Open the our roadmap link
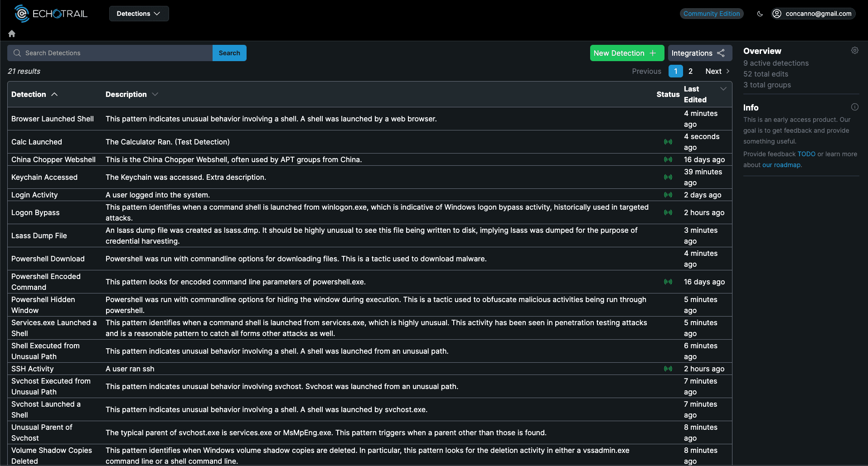868x466 pixels. click(781, 165)
